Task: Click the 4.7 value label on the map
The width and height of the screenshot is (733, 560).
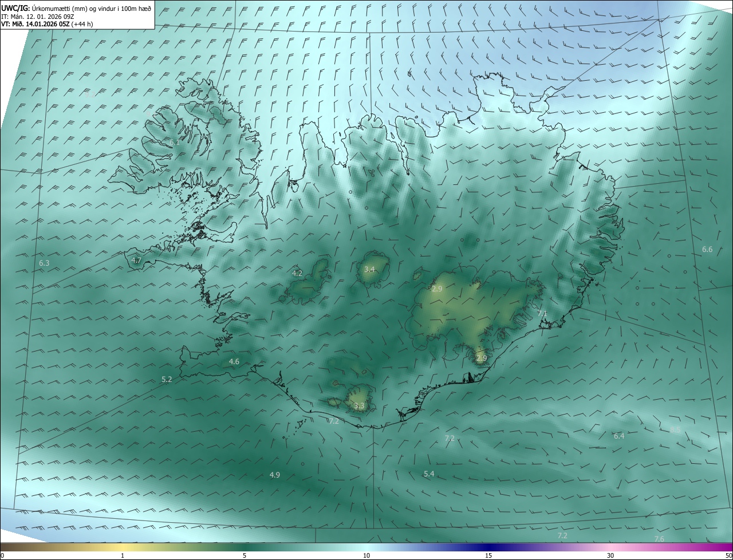Action: click(x=136, y=260)
